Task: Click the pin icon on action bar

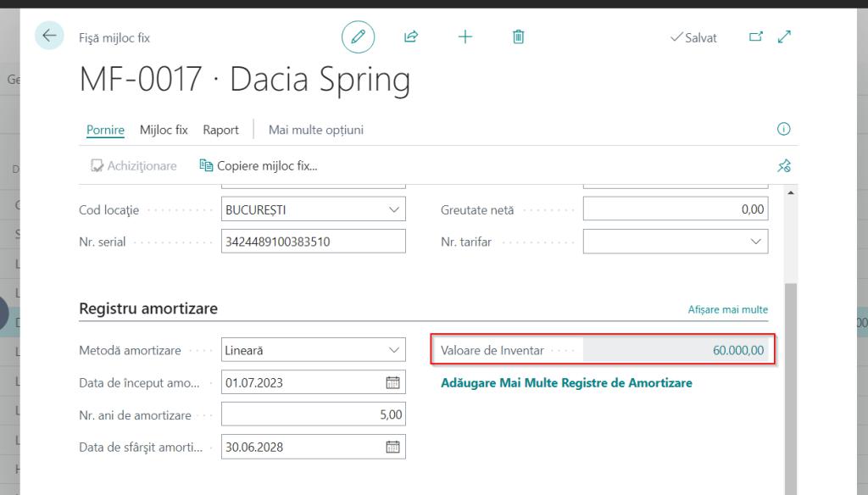Action: tap(783, 166)
